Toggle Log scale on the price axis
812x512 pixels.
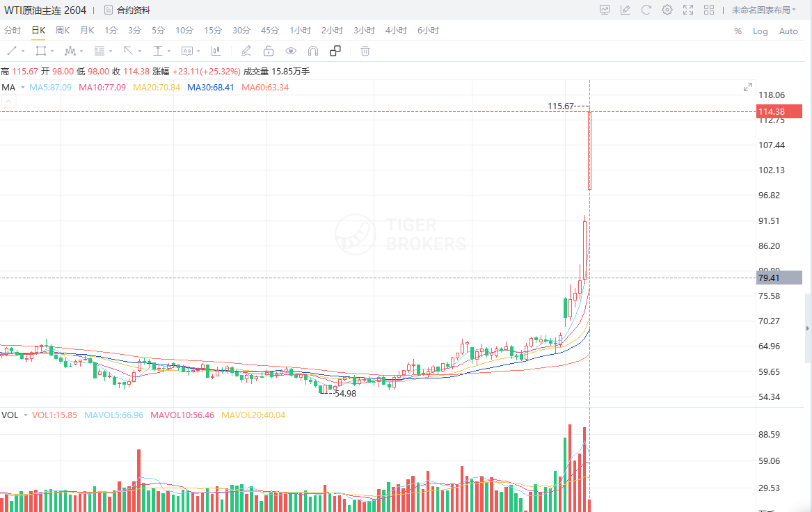pos(760,31)
